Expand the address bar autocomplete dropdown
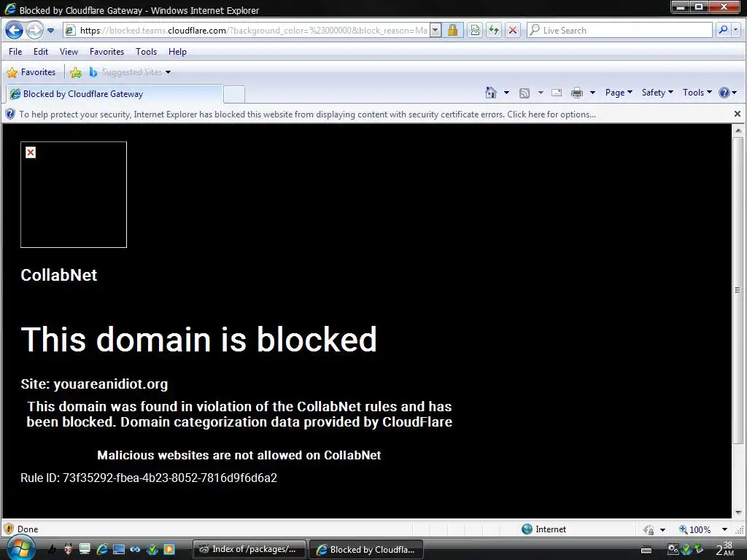The image size is (747, 560). point(435,31)
